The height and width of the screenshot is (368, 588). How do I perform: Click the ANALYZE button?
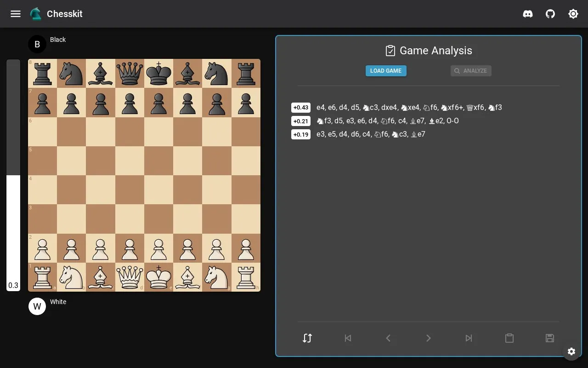tap(471, 71)
